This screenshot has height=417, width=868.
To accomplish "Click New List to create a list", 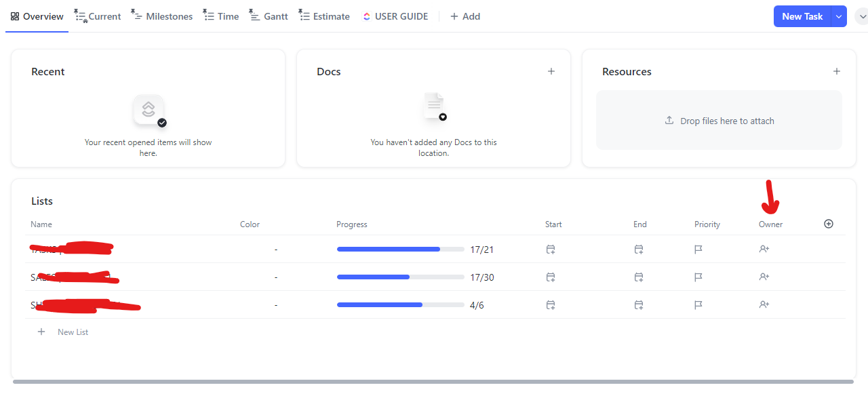I will (x=73, y=332).
